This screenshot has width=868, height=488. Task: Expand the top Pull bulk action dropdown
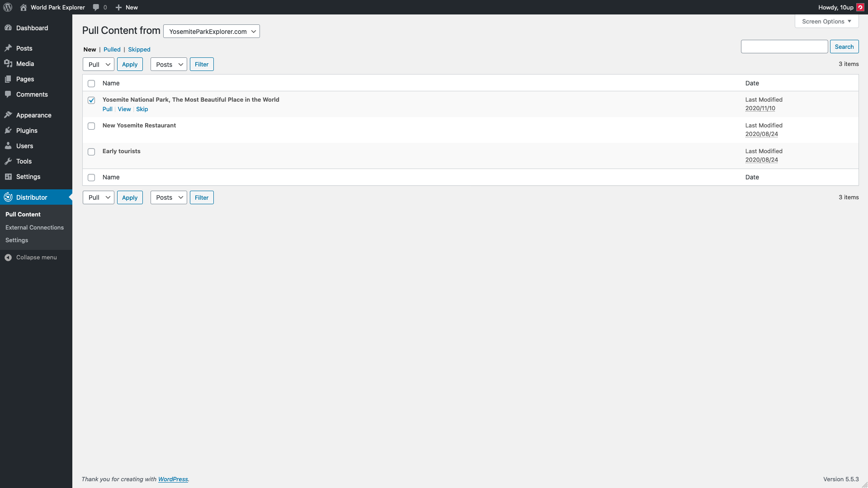(99, 65)
